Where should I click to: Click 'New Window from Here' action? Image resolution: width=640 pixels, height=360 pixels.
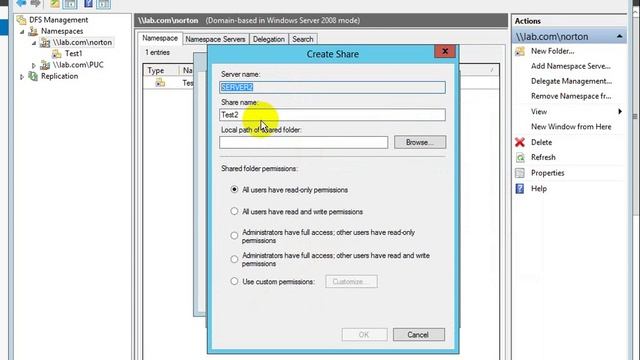[x=571, y=127]
